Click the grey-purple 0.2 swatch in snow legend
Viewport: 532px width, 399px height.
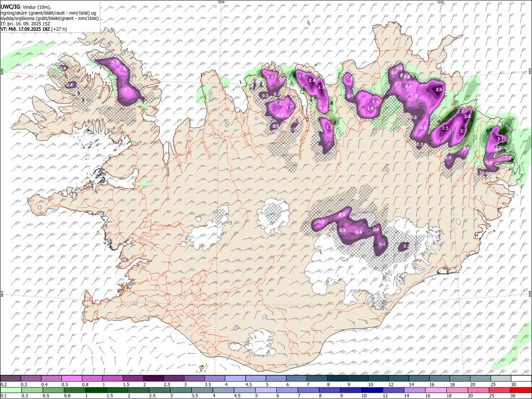click(10, 378)
